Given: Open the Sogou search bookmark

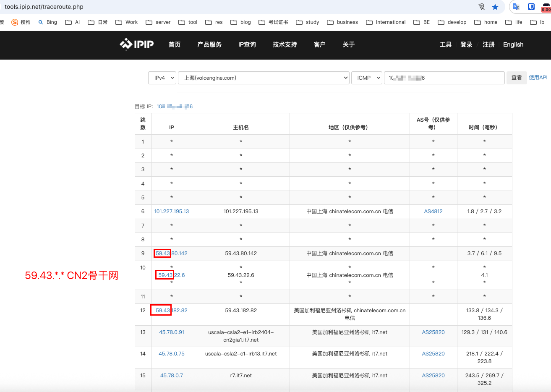Looking at the screenshot, I should point(21,22).
